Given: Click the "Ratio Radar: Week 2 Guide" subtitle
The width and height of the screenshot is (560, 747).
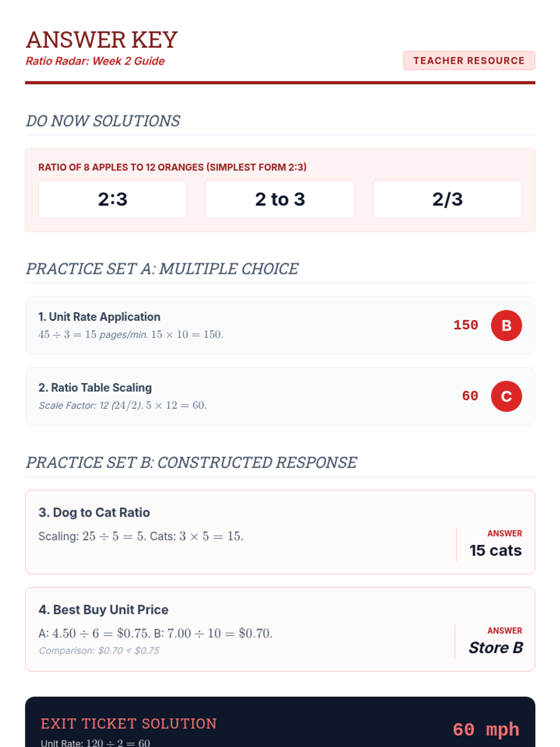Looking at the screenshot, I should point(95,61).
